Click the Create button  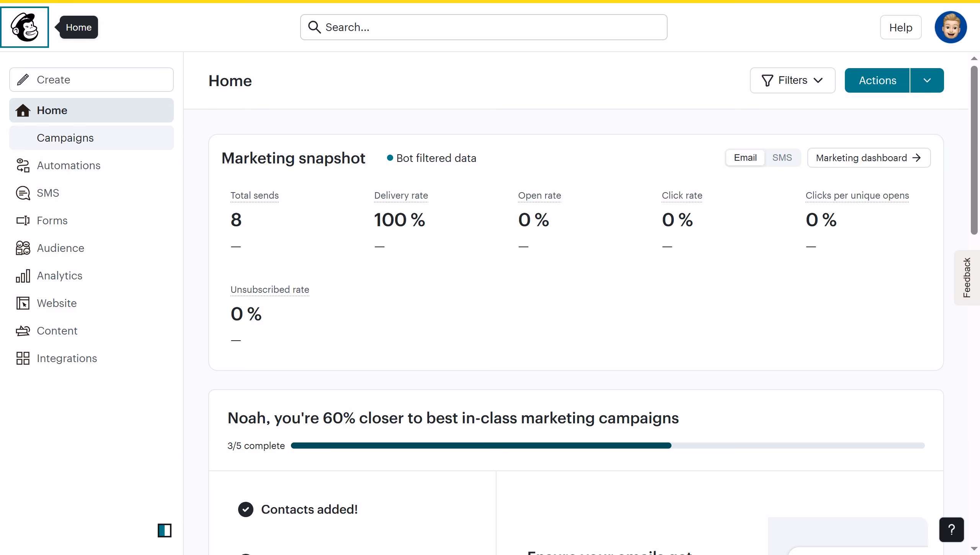91,80
